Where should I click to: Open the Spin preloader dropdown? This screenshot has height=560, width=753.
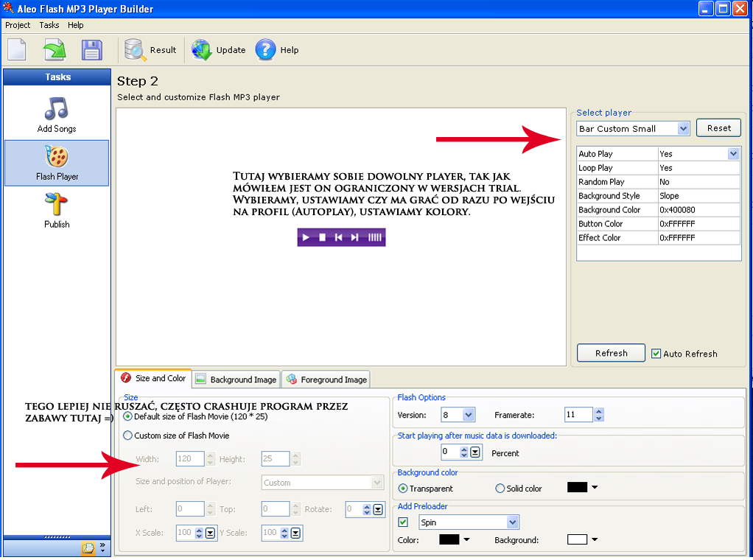[469, 522]
